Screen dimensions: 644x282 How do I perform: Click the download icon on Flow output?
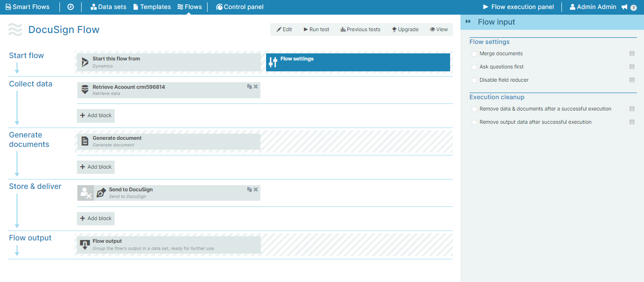85,245
